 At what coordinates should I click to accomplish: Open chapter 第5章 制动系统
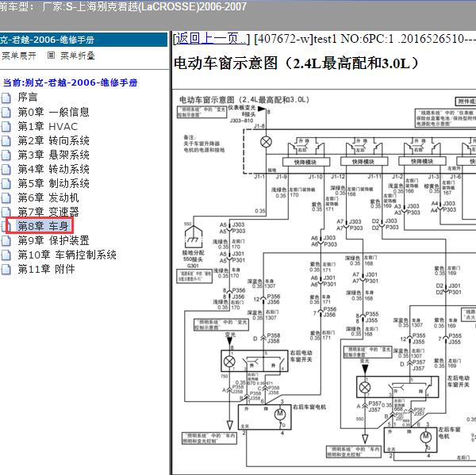tap(53, 183)
